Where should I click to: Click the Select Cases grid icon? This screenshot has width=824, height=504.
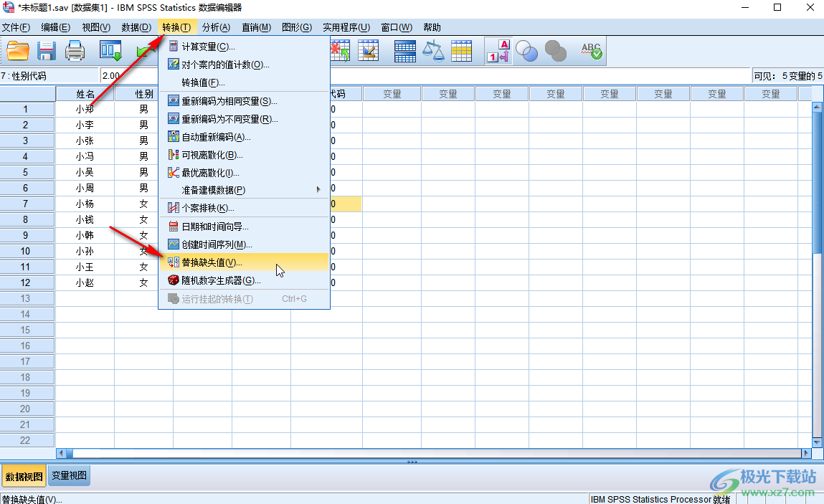coord(461,51)
